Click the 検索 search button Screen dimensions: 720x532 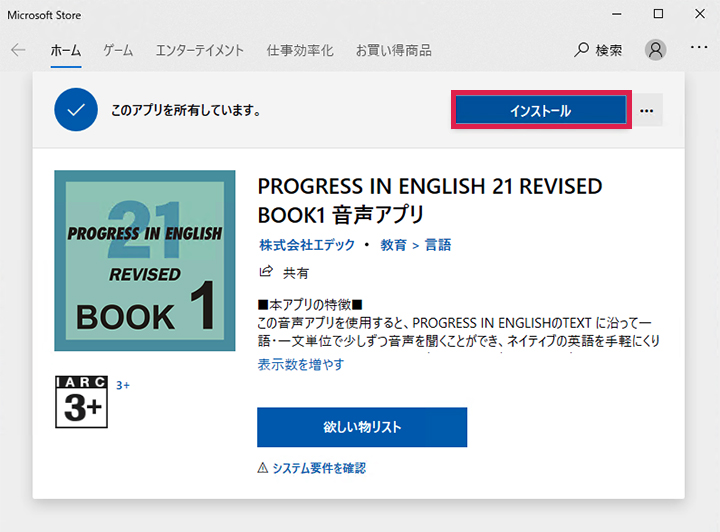pos(598,50)
